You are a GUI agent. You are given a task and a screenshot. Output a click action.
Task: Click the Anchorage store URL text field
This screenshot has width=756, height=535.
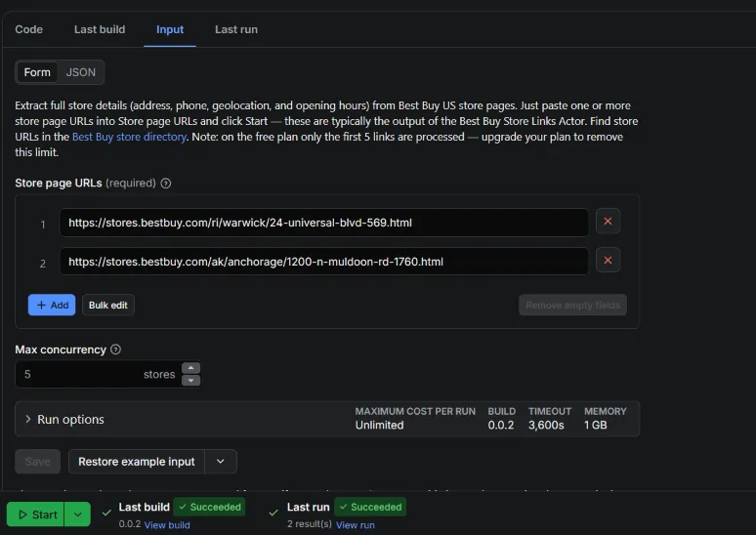[x=324, y=262]
